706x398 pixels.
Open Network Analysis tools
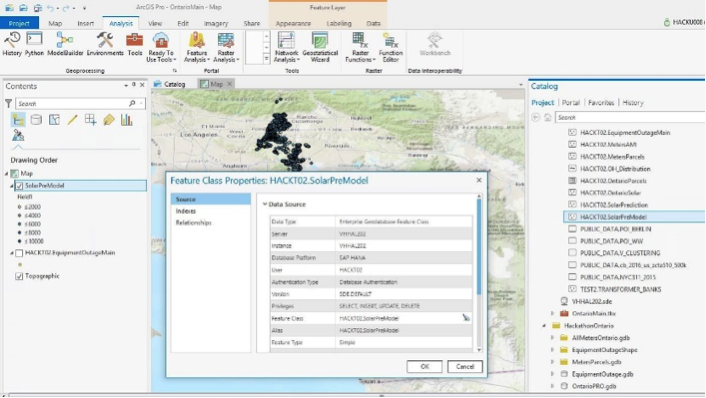click(286, 47)
